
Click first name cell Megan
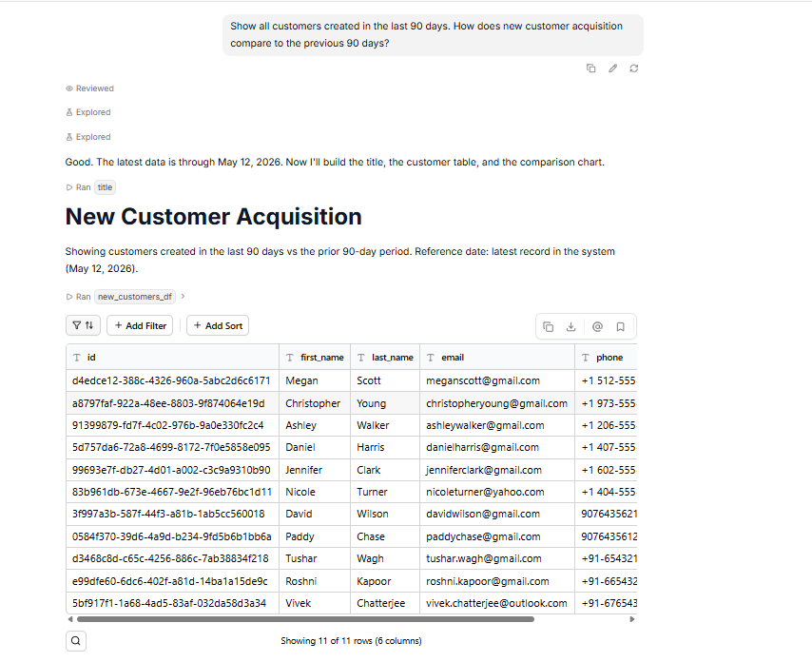(x=315, y=380)
